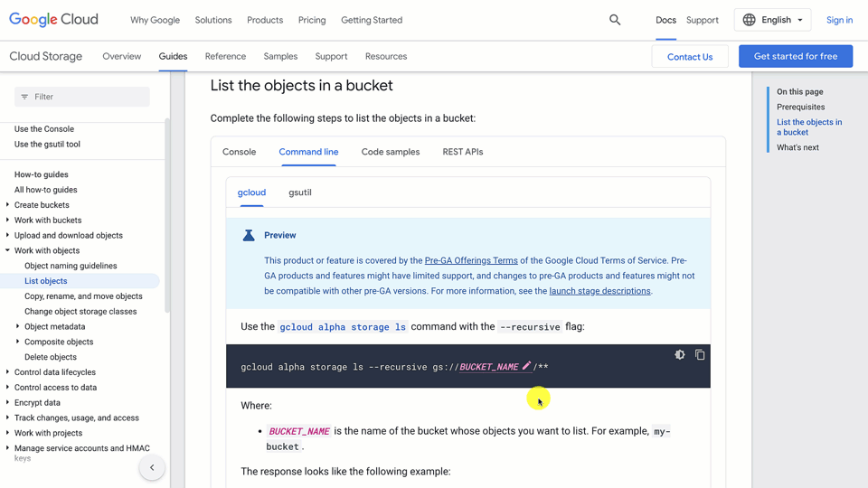Collapse the left navigation sidebar
This screenshot has width=868, height=488.
point(152,467)
